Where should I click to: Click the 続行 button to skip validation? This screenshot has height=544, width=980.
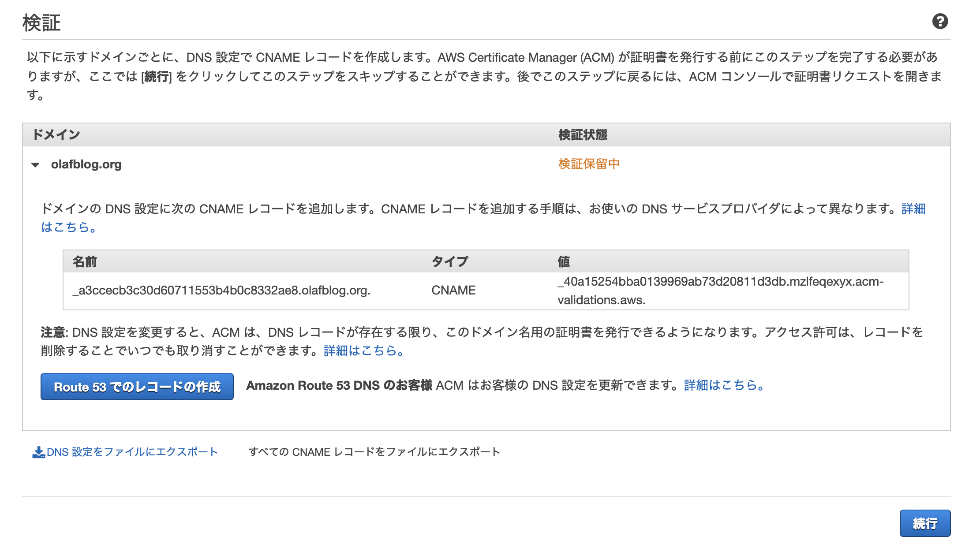(x=925, y=523)
